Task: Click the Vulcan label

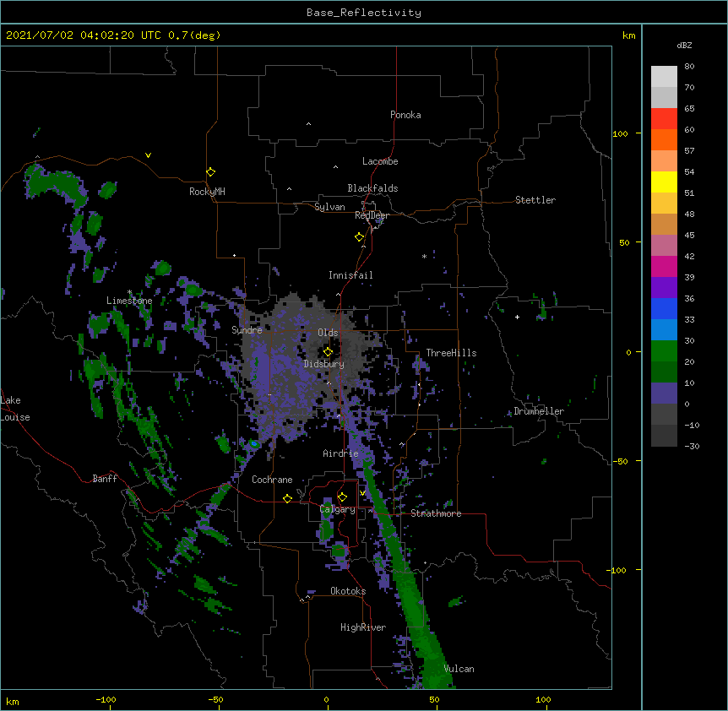Action: click(x=459, y=669)
